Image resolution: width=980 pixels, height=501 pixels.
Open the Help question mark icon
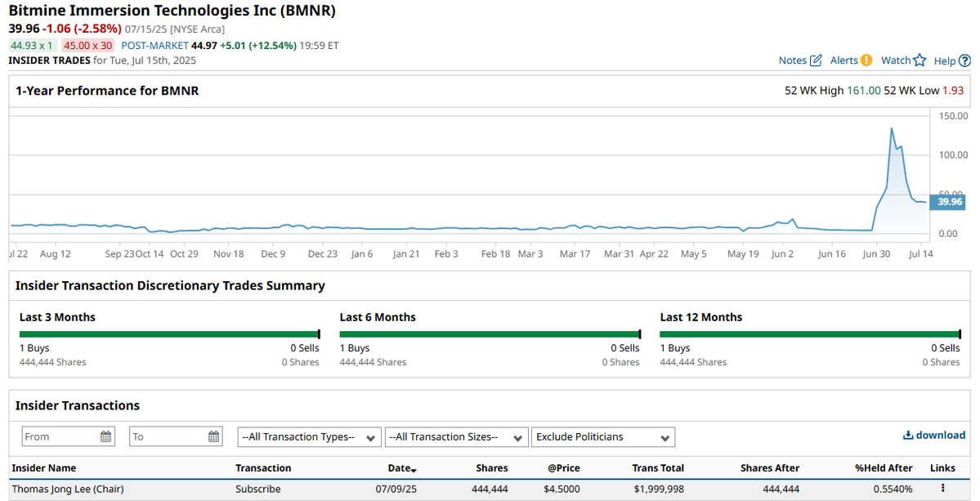click(x=964, y=60)
